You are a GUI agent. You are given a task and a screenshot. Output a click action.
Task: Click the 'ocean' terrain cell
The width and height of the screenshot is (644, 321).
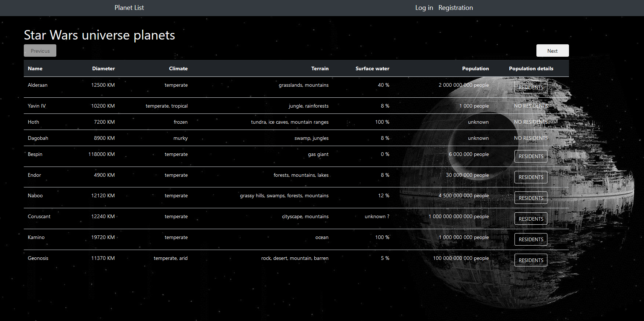pyautogui.click(x=322, y=237)
